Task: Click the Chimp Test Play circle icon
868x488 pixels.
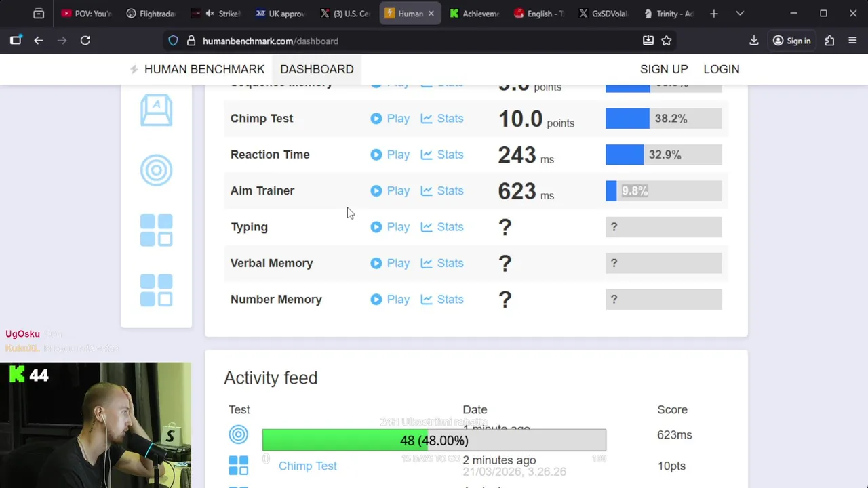Action: pyautogui.click(x=376, y=119)
